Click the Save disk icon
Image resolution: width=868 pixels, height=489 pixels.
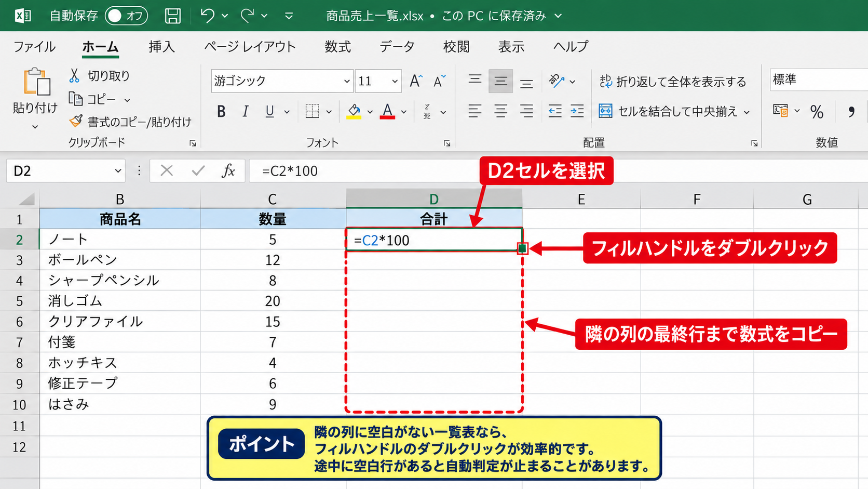(x=172, y=16)
